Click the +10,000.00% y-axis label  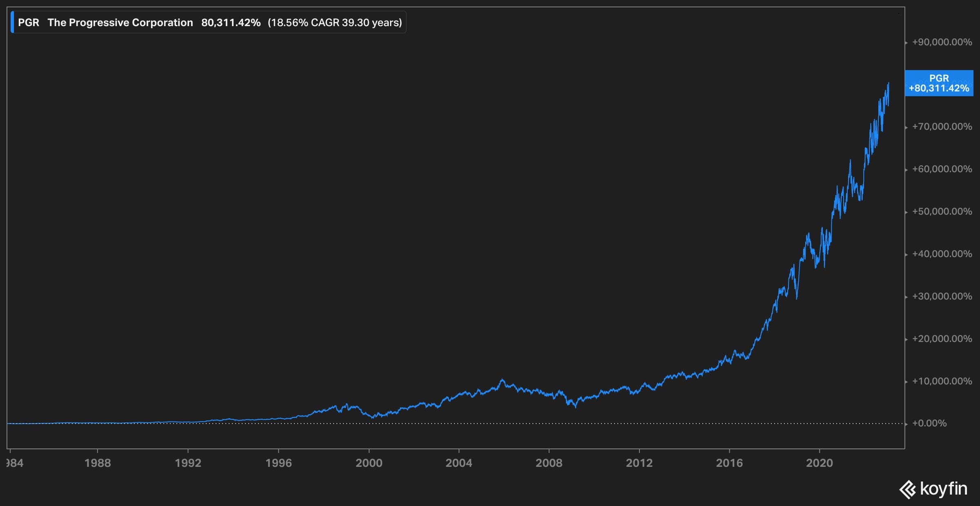[x=942, y=381]
